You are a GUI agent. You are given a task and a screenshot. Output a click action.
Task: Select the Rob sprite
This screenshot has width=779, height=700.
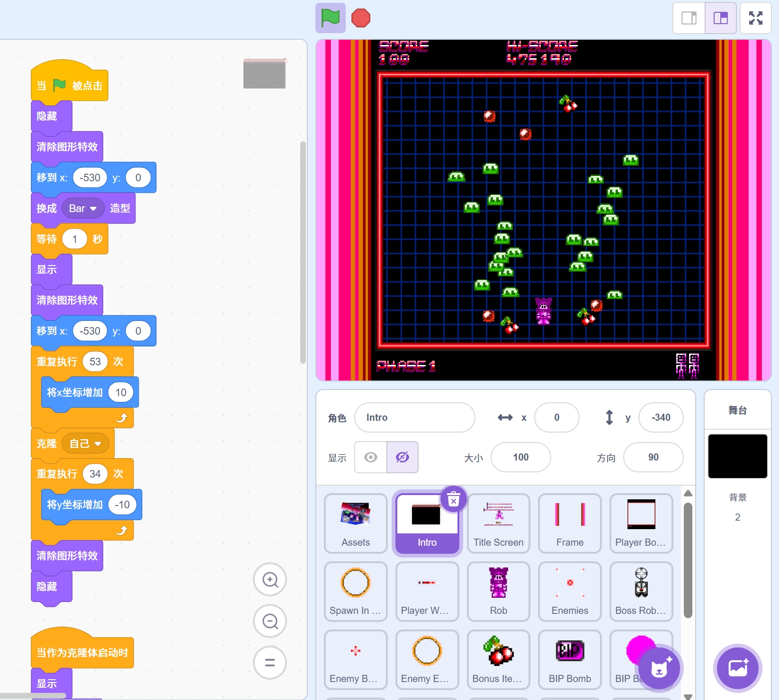tap(498, 591)
